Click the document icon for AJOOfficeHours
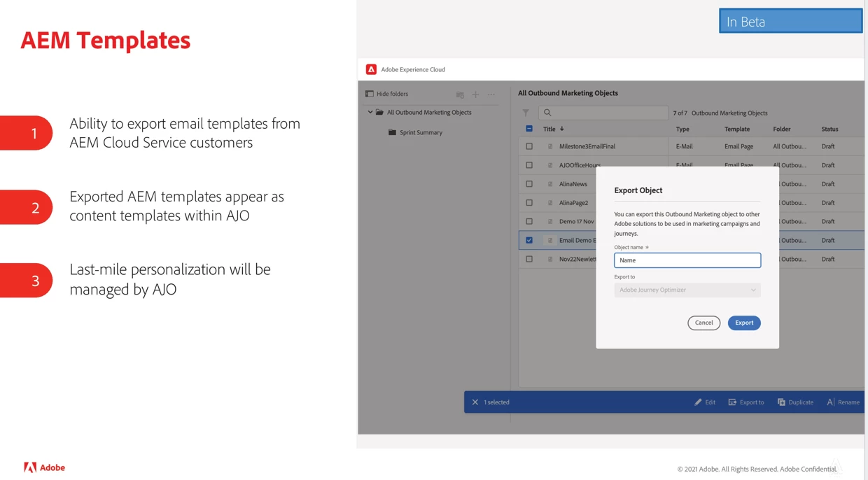Viewport: 868px width, 480px height. (550, 165)
